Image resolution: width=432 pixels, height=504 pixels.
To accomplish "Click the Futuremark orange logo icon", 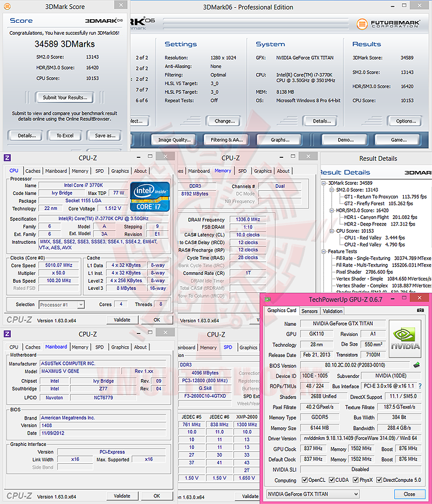I will click(362, 24).
